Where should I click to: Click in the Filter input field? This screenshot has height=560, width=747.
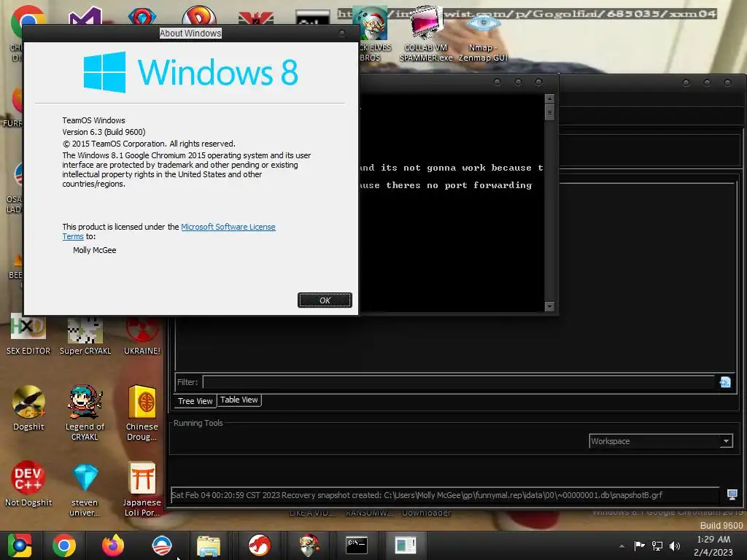pyautogui.click(x=460, y=381)
